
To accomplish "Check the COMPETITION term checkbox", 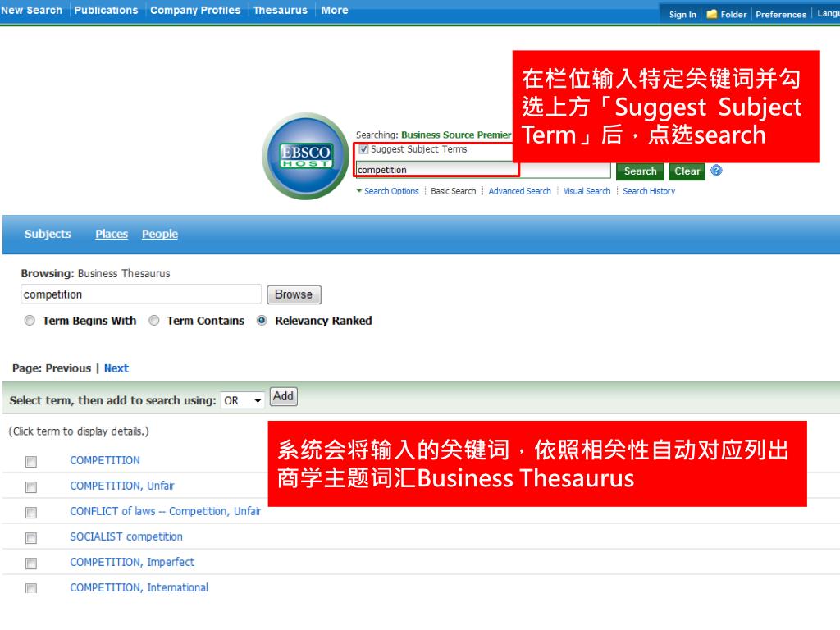I will (31, 461).
